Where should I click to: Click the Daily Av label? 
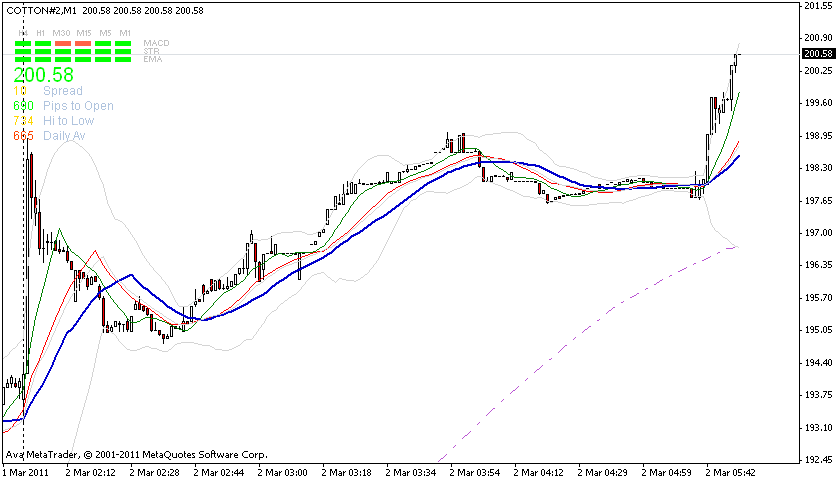(64, 135)
